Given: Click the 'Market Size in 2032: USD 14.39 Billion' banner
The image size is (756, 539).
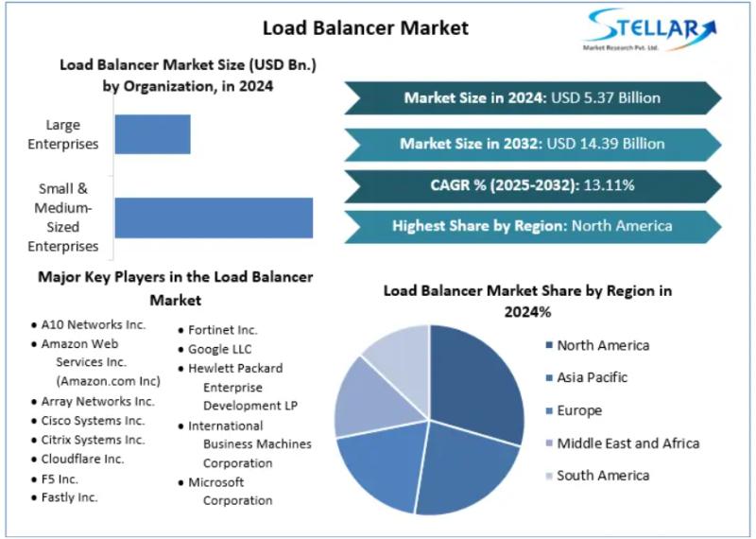Looking at the screenshot, I should tap(532, 144).
